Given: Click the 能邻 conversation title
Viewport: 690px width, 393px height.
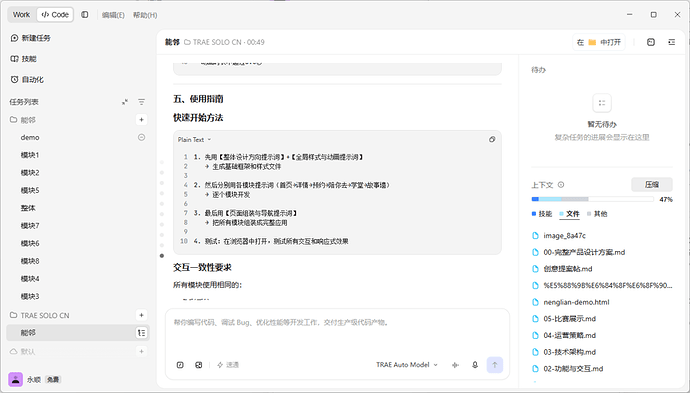Looking at the screenshot, I should click(172, 42).
